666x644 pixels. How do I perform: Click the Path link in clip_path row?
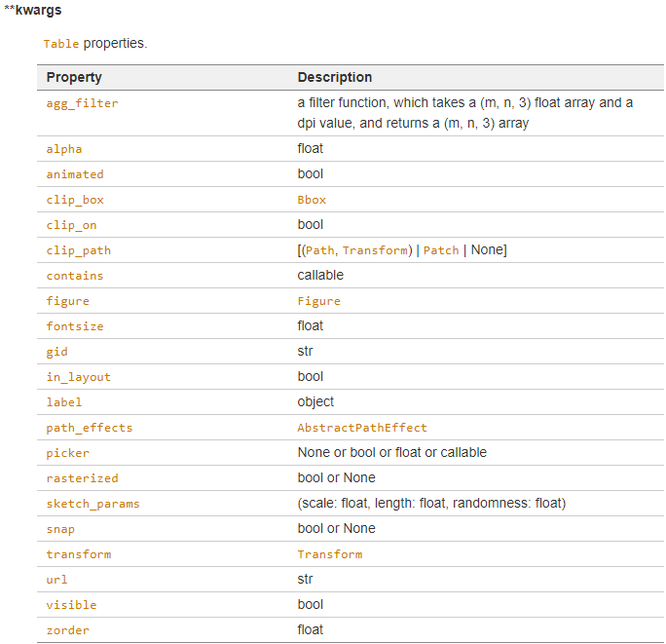(x=319, y=250)
